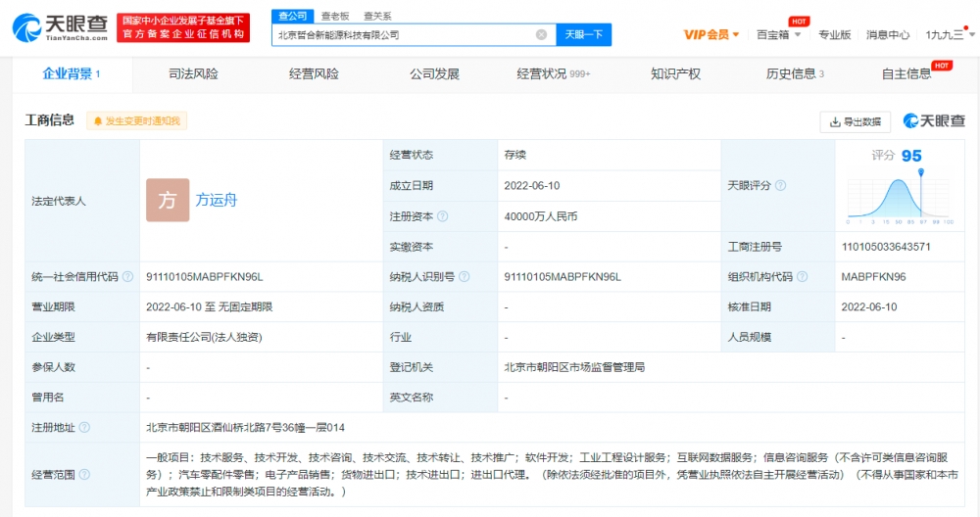Click the 企业类型 value 有限责任公司(法人独资)
The height and width of the screenshot is (517, 980).
point(205,337)
